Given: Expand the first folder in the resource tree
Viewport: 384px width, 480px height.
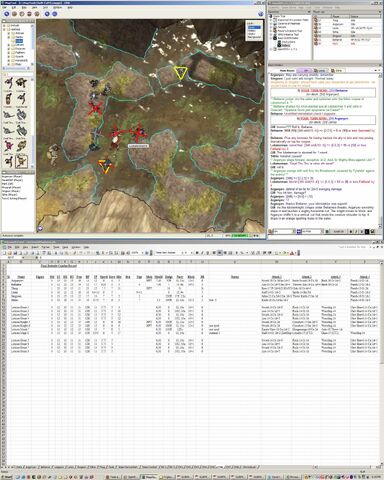Looking at the screenshot, I should coord(4,25).
